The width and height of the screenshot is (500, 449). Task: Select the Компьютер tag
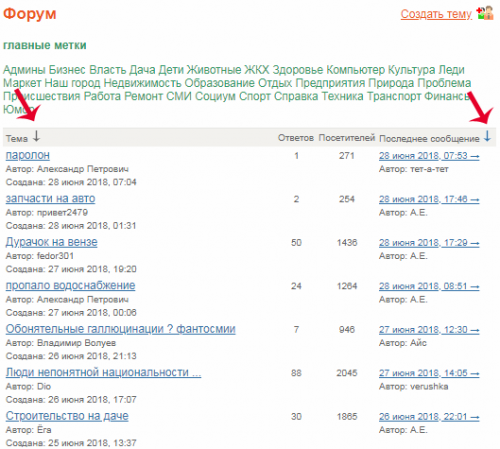pyautogui.click(x=355, y=70)
